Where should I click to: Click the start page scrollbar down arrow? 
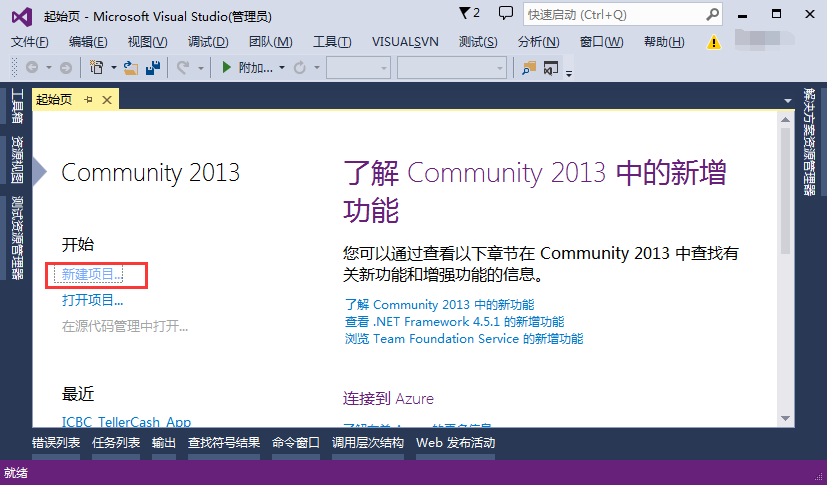785,419
